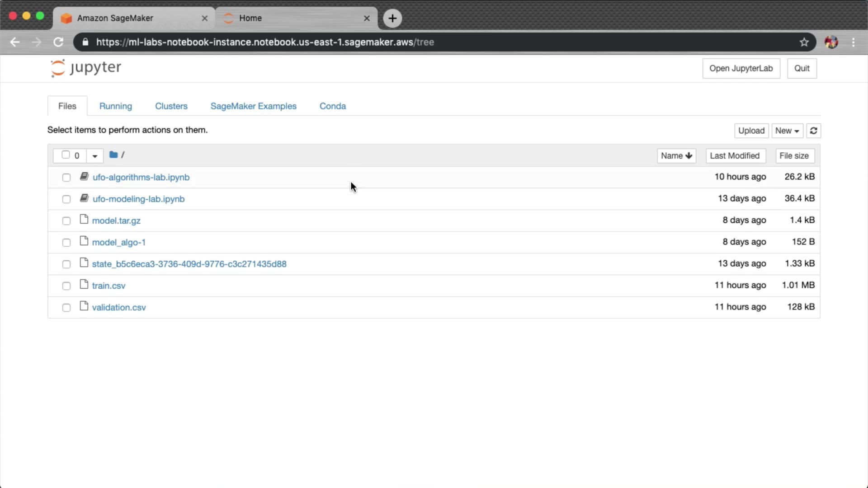Open a new browser tab with plus icon
The width and height of the screenshot is (868, 488).
point(392,18)
